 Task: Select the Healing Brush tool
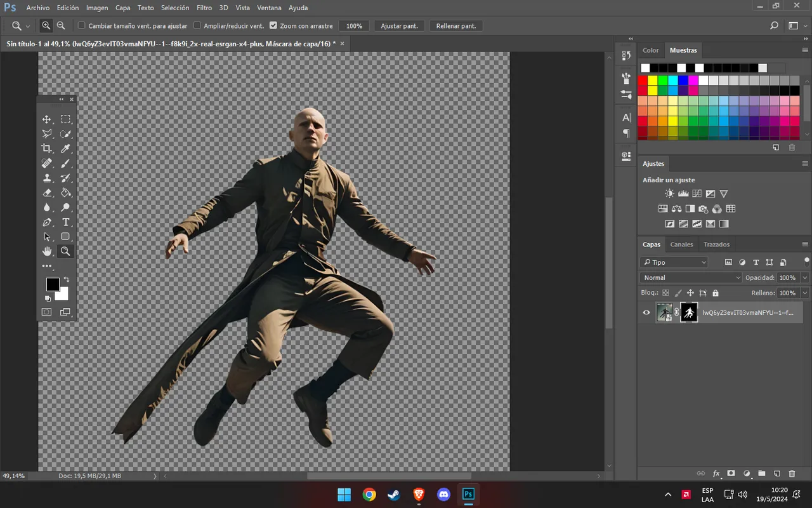point(47,163)
